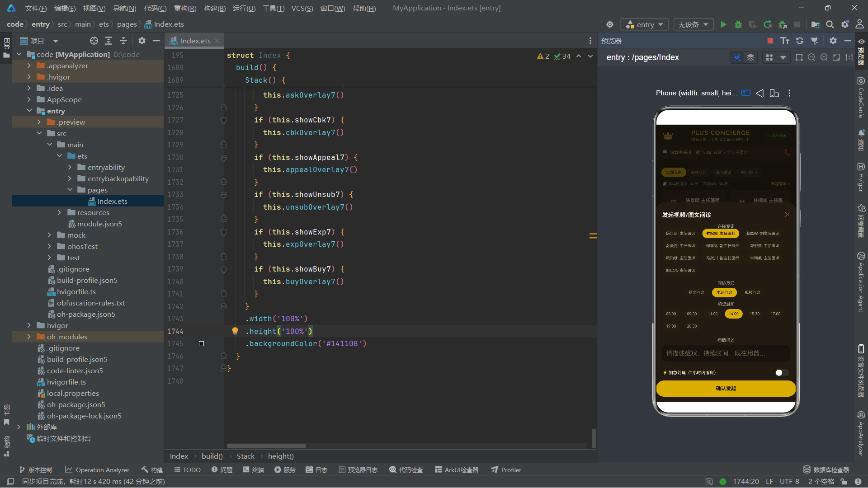Open the Operation Analyzer tool window
The height and width of the screenshot is (488, 868).
coord(97,470)
